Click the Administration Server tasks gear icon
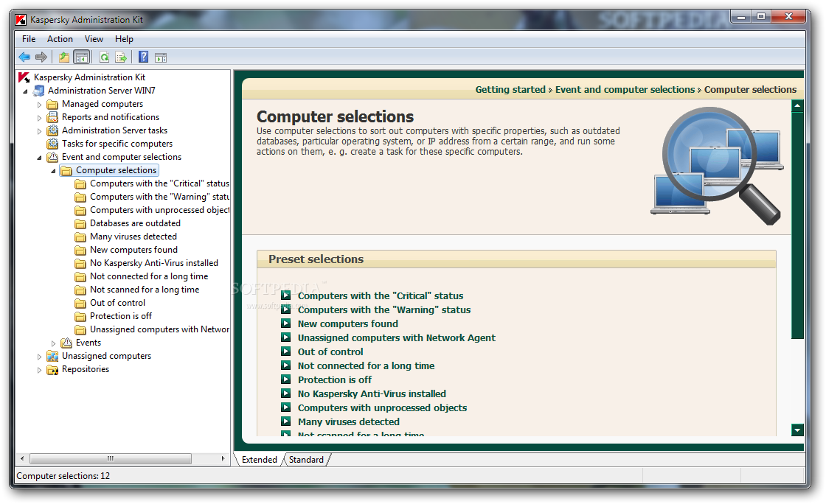This screenshot has height=504, width=826. (52, 130)
